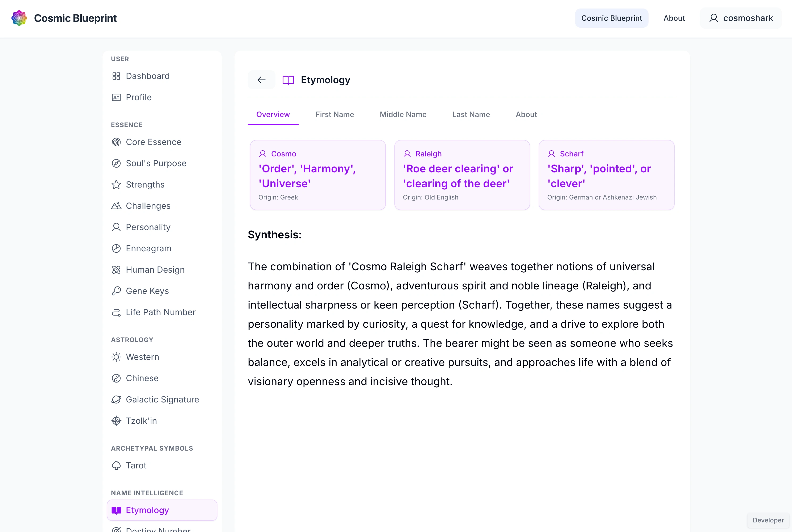
Task: Open Galactic Signature
Action: pyautogui.click(x=162, y=400)
